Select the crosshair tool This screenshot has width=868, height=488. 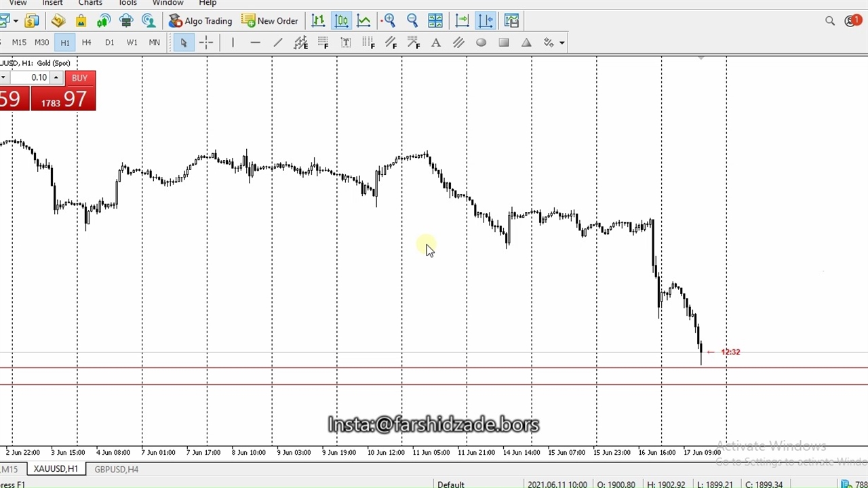(206, 43)
